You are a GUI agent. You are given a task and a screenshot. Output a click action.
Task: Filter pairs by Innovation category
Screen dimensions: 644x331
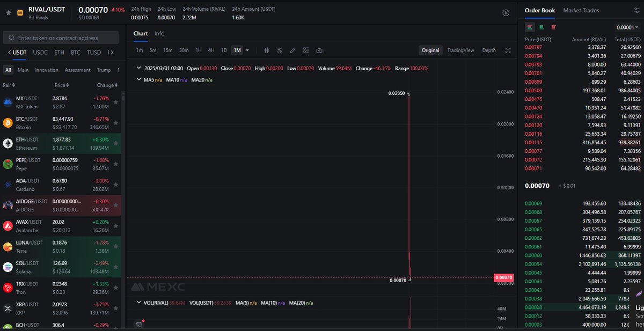click(x=47, y=70)
